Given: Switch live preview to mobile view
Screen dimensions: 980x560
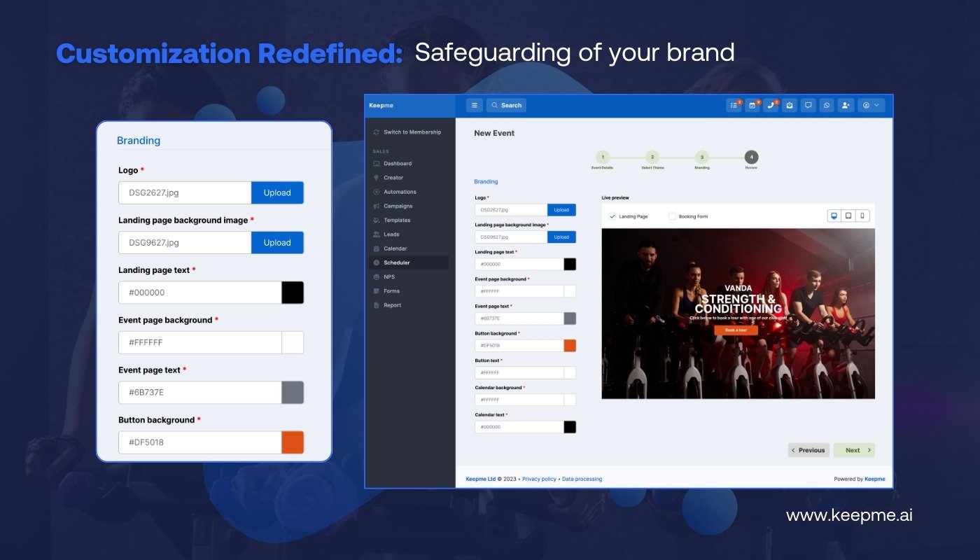Looking at the screenshot, I should click(x=862, y=216).
